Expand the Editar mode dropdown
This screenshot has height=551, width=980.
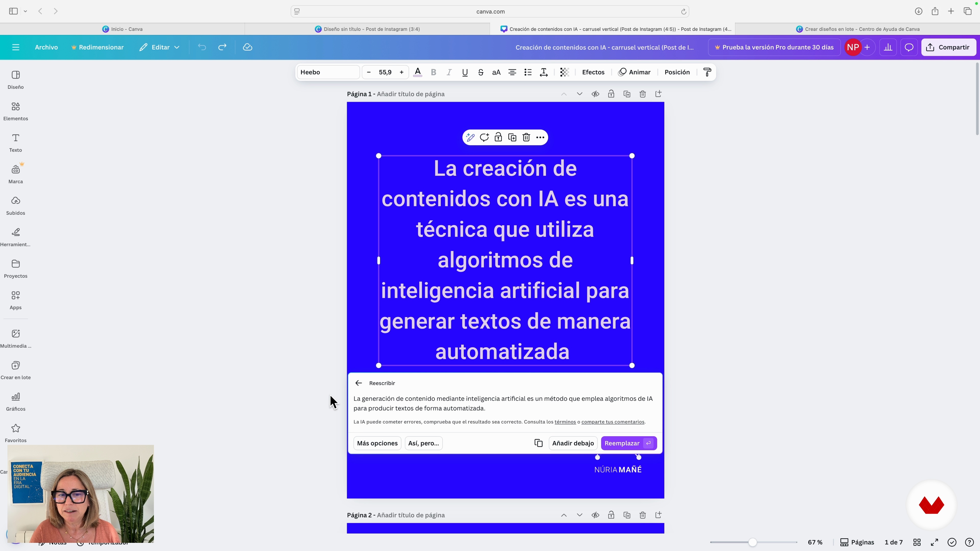click(x=160, y=47)
